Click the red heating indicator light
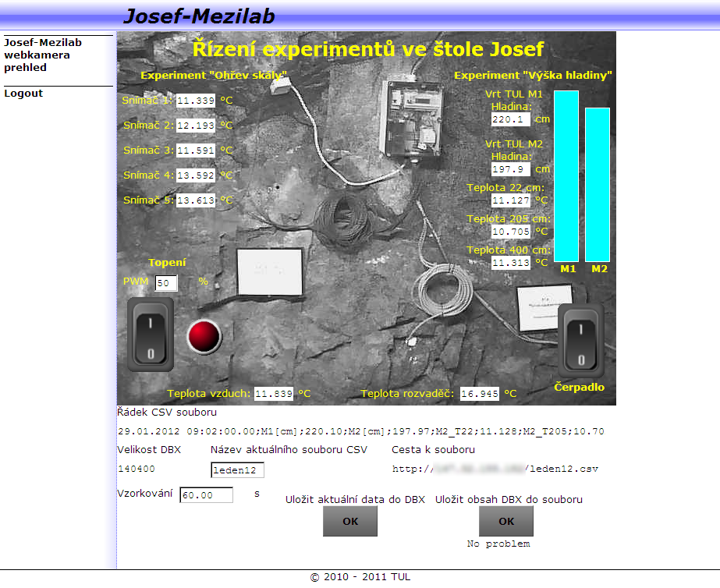720x588 pixels. tap(204, 336)
